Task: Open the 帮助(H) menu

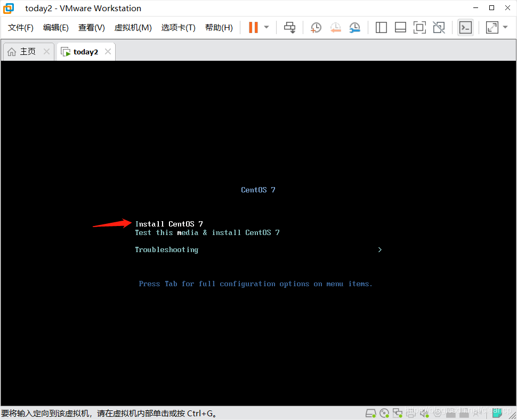Action: (x=219, y=27)
